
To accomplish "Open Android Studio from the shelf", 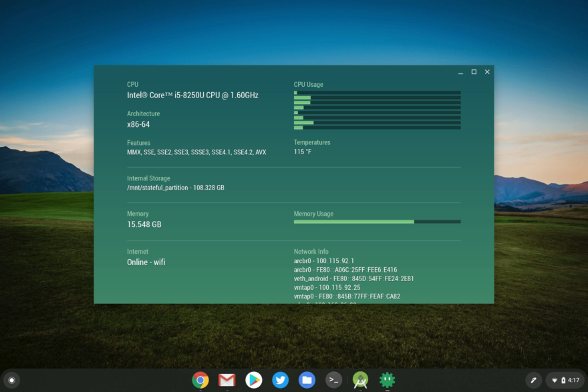I will coord(360,380).
